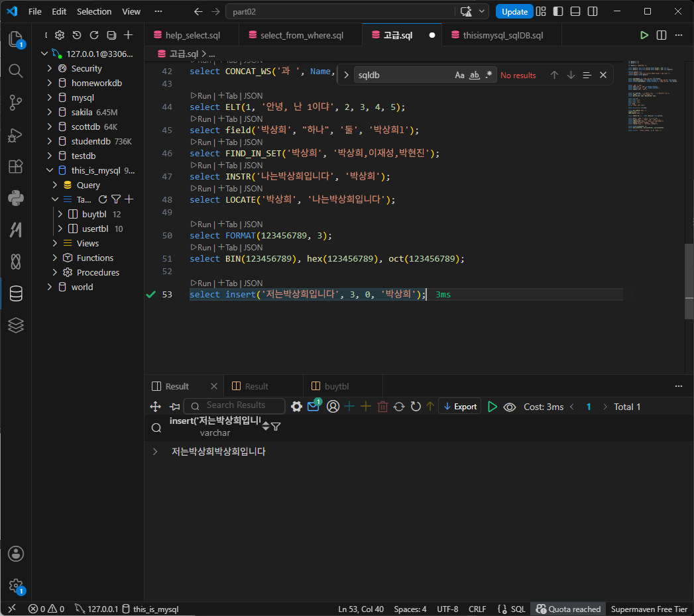Expand the homeworkdb database
The height and width of the screenshot is (616, 694).
pos(50,83)
